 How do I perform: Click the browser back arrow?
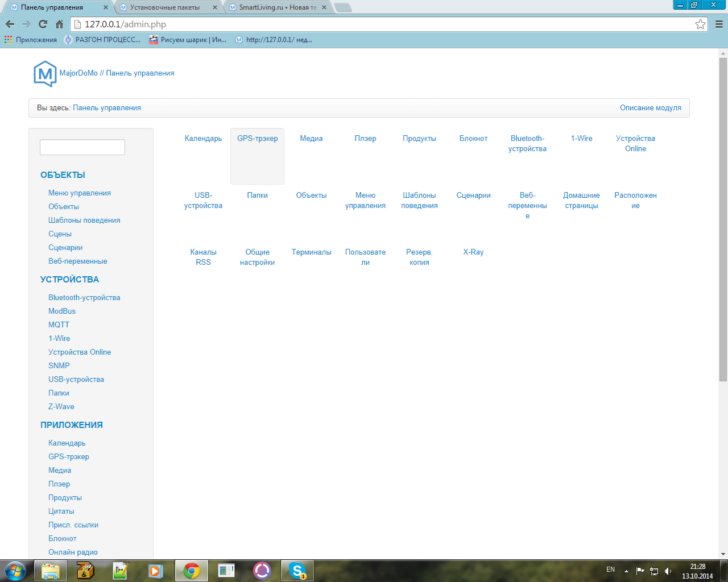(10, 24)
